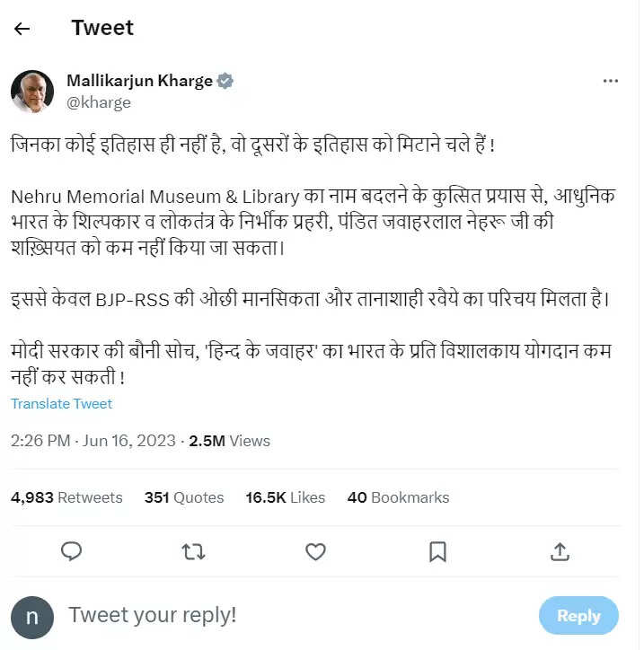Viewport: 644px width, 650px height.
Task: Click the reply speech bubble icon
Action: click(x=71, y=550)
